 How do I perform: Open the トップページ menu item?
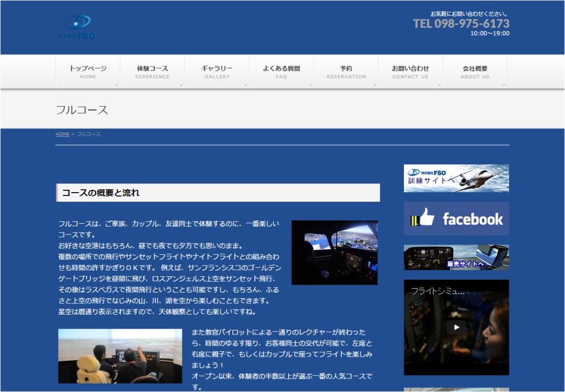point(88,72)
